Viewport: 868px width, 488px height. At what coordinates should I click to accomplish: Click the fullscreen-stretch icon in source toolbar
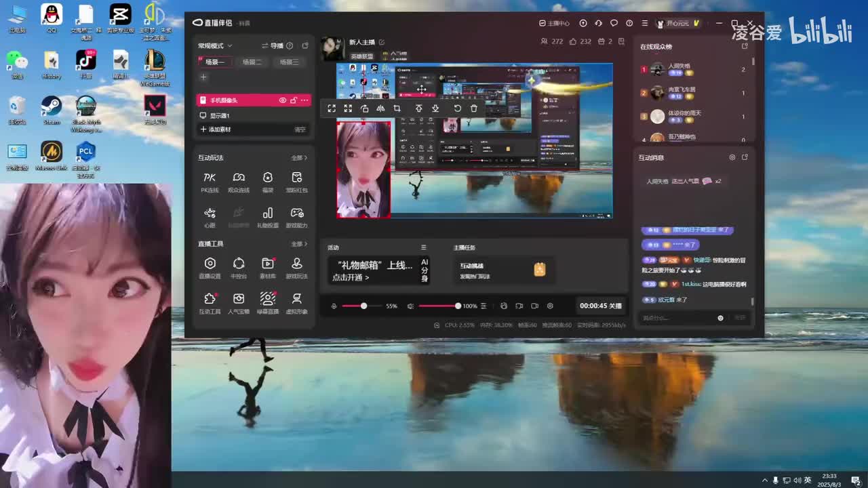point(348,108)
